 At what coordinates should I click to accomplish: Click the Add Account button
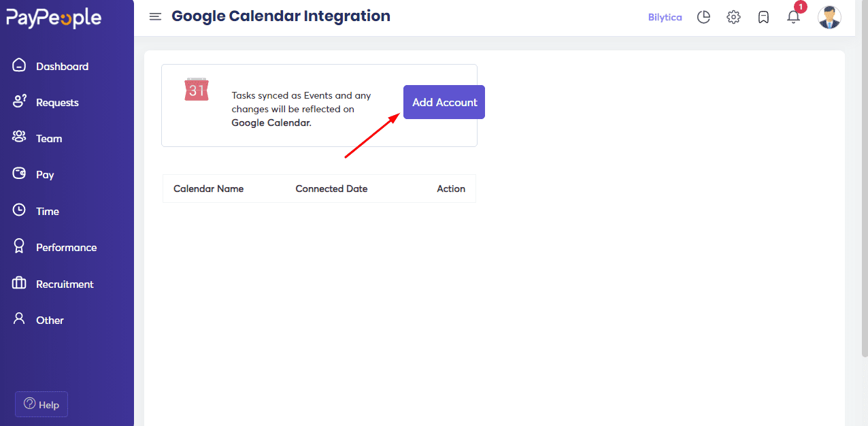(444, 102)
